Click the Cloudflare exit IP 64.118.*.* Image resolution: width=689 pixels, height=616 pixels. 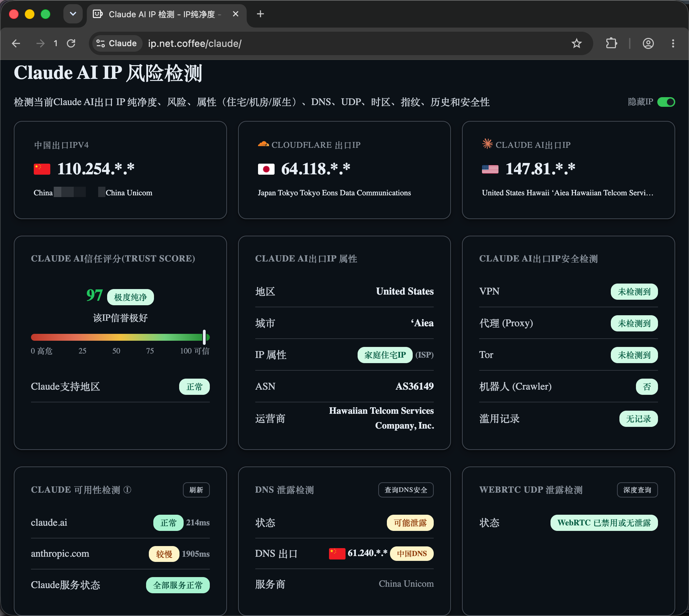316,169
